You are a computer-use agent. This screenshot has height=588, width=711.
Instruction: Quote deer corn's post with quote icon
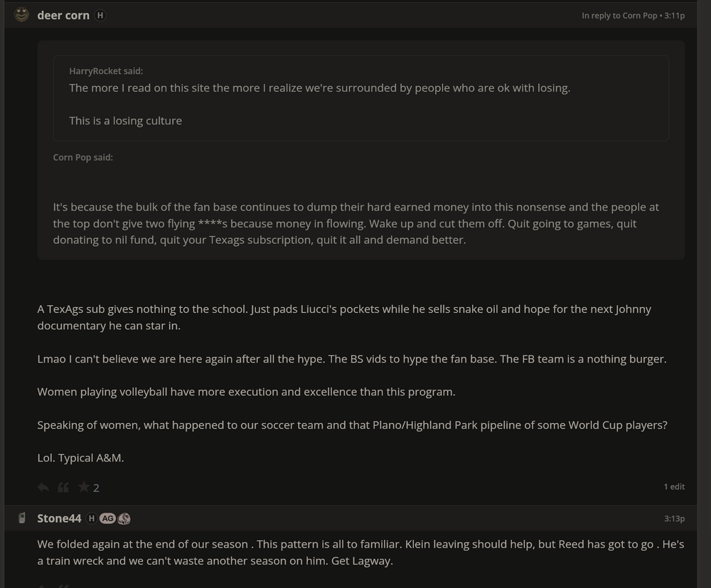point(63,487)
